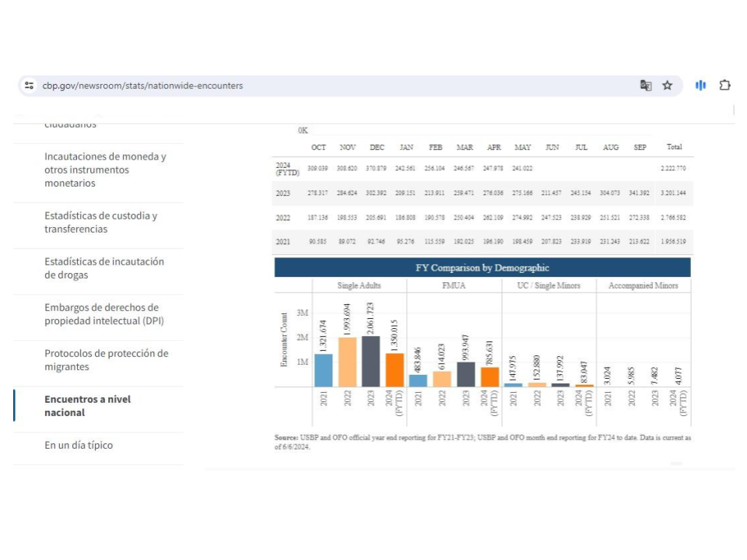Screen dimensions: 747x560
Task: Click the site information icon in address bar
Action: coord(30,86)
